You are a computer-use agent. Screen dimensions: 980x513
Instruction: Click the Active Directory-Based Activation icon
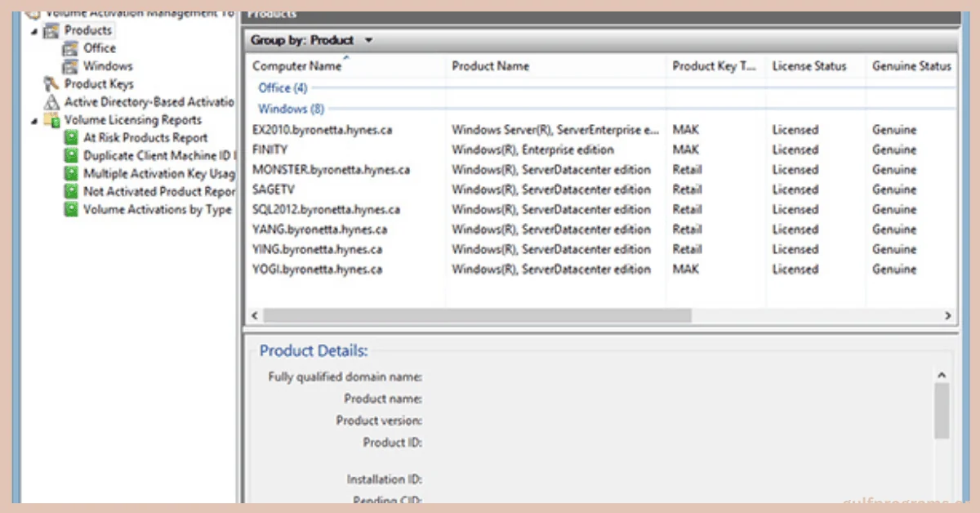tap(51, 102)
